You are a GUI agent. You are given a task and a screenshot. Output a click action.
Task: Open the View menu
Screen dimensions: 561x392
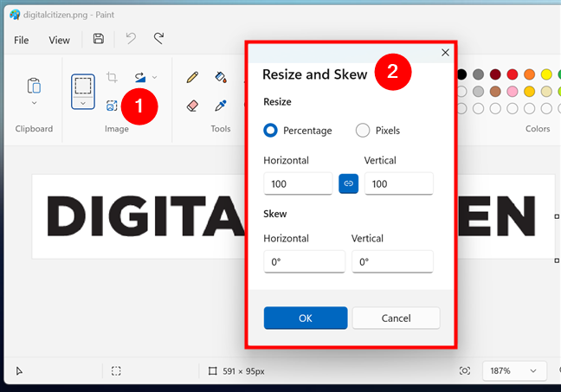60,40
